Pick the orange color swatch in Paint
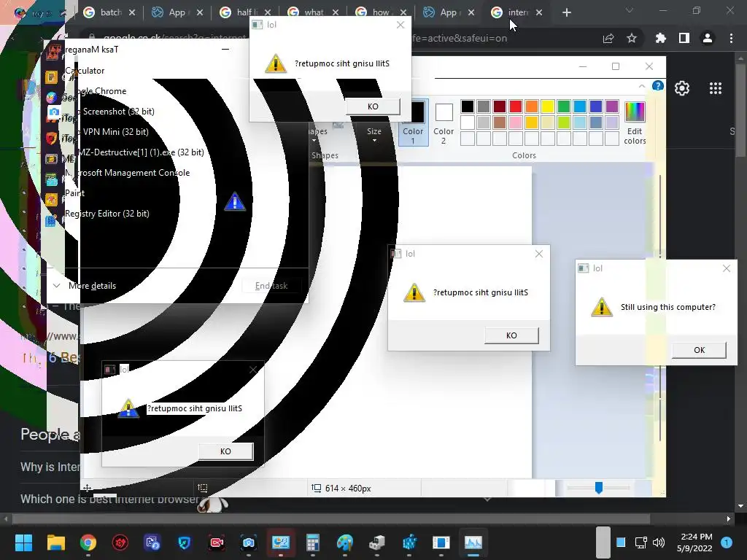Screen dimensions: 747x560 (x=532, y=106)
